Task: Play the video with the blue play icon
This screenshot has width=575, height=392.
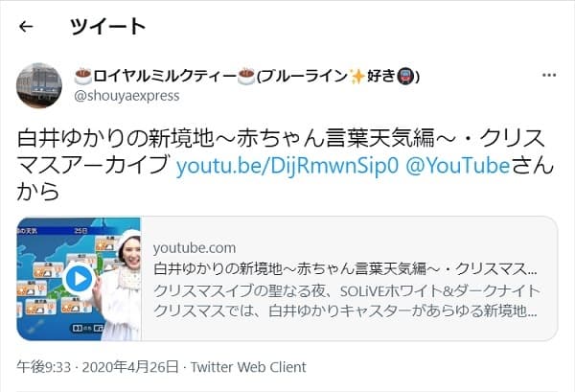Action: click(79, 279)
